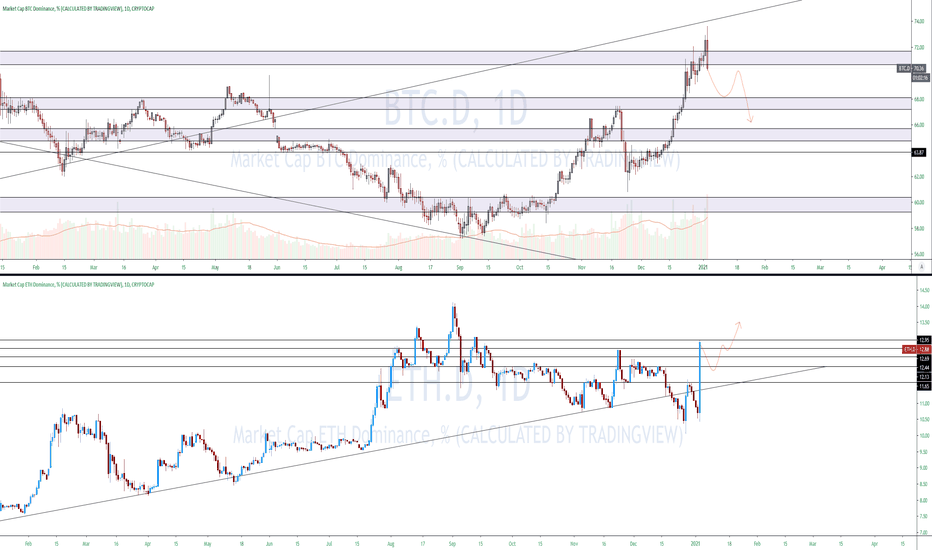Click '2021' on the ETH chart time axis

[695, 543]
